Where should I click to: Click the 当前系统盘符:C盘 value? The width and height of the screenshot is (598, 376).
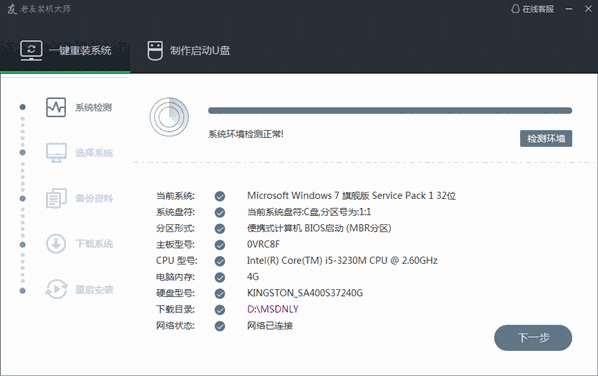point(309,212)
